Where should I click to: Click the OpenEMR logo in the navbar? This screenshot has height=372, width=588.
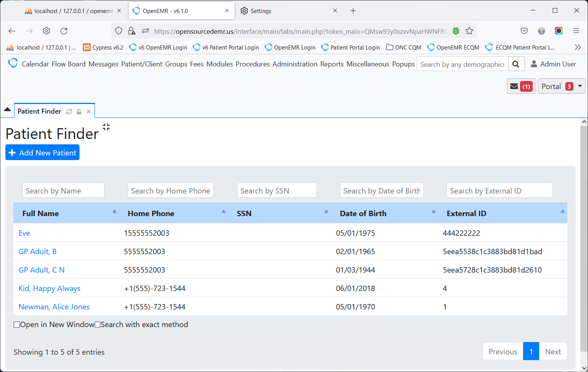tap(13, 63)
